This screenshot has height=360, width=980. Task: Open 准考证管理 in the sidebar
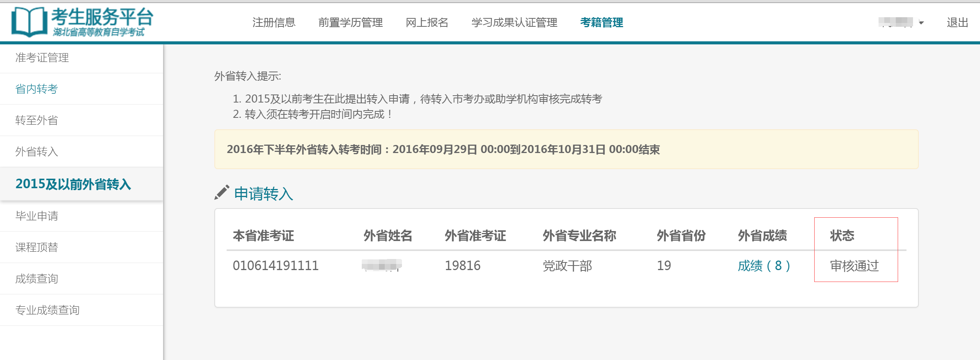(42, 58)
